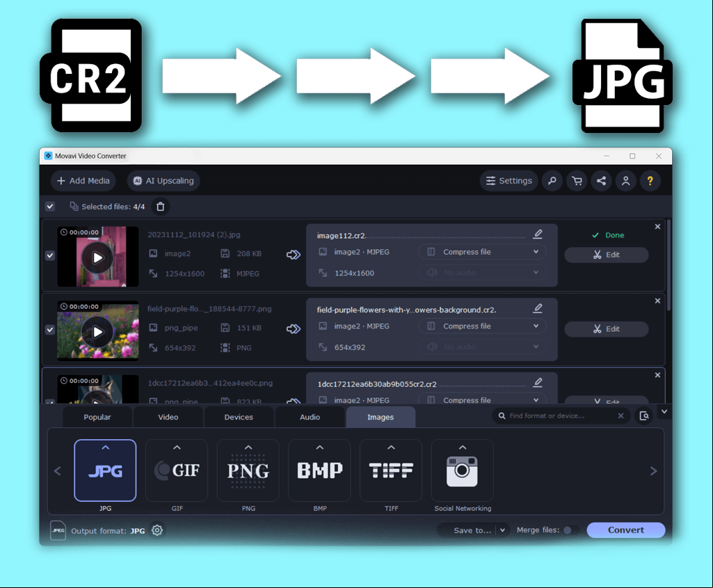
Task: Click JPEG file icon beside Output format
Action: (x=58, y=530)
